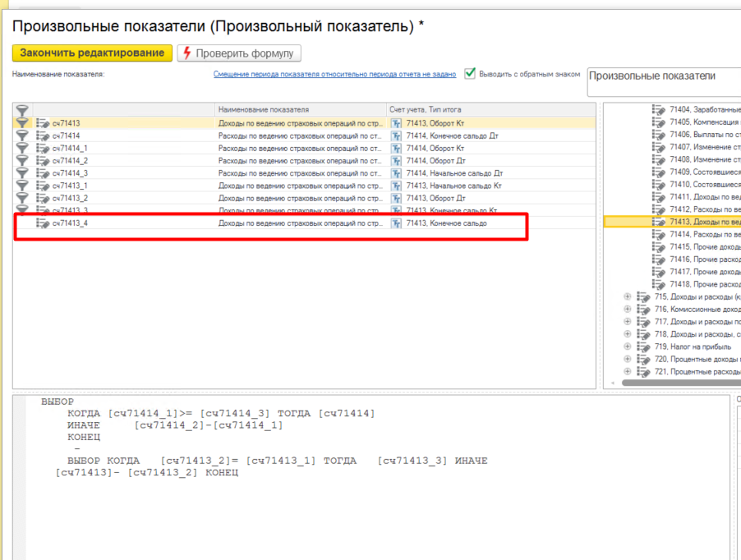Click the account icon for 71413, Начальное сальдо Кт
Viewport: 741px width, 560px height.
396,186
